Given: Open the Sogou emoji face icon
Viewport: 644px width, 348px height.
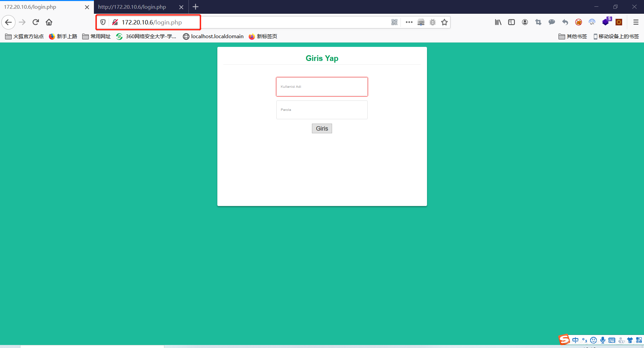Looking at the screenshot, I should pyautogui.click(x=594, y=340).
